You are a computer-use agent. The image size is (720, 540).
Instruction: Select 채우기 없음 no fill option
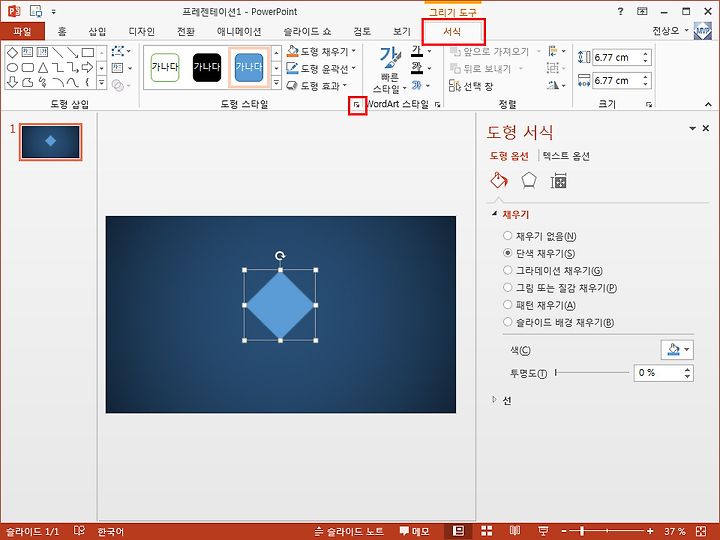coord(540,236)
